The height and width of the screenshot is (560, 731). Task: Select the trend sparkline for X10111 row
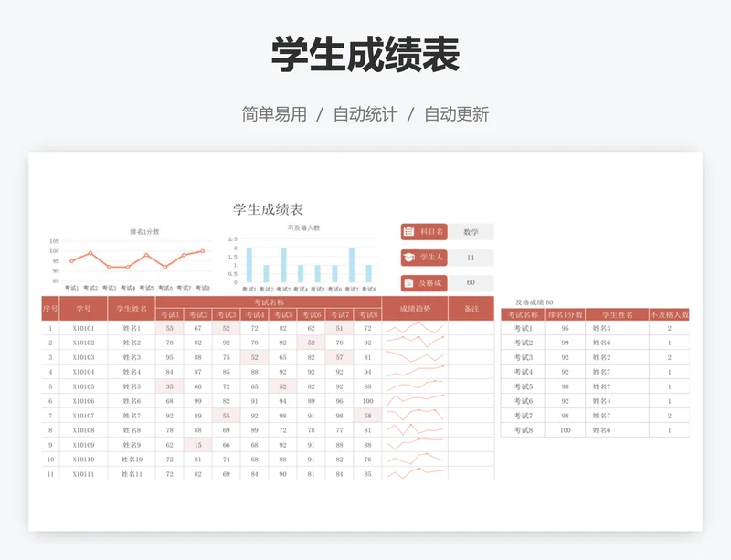point(415,474)
